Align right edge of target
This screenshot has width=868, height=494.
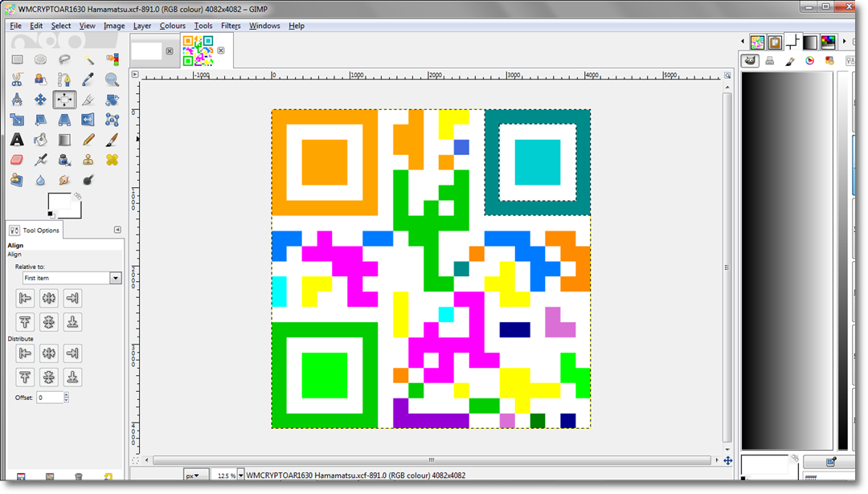tap(72, 298)
